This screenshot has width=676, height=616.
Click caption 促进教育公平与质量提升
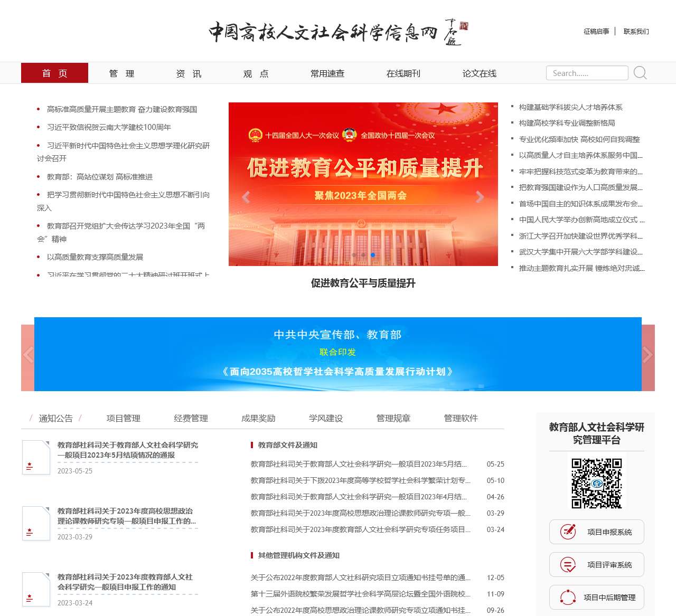[363, 283]
